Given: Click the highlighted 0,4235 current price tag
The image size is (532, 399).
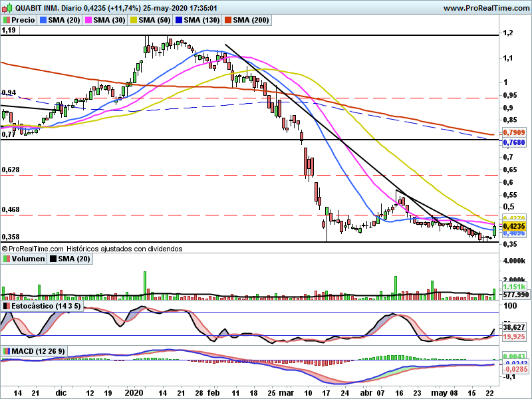Looking at the screenshot, I should 513,226.
